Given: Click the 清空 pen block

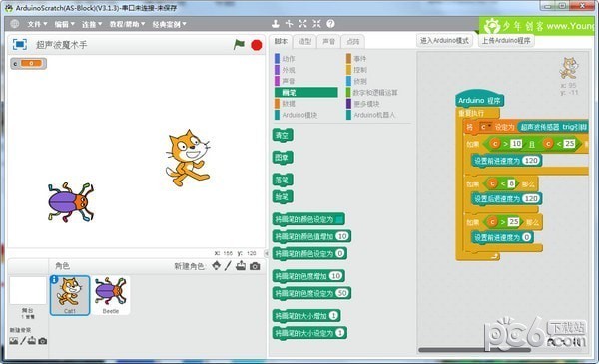Looking at the screenshot, I should [x=283, y=135].
